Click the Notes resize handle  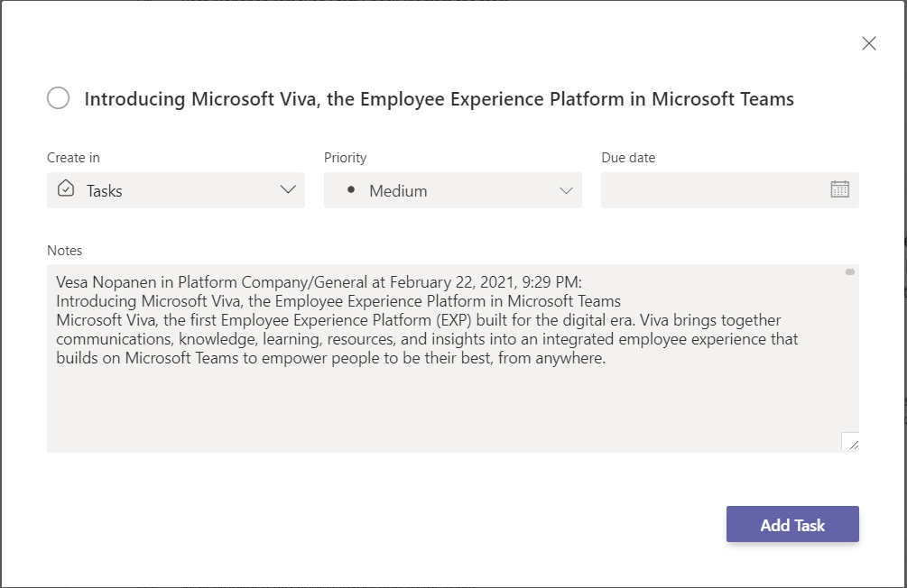(x=850, y=442)
